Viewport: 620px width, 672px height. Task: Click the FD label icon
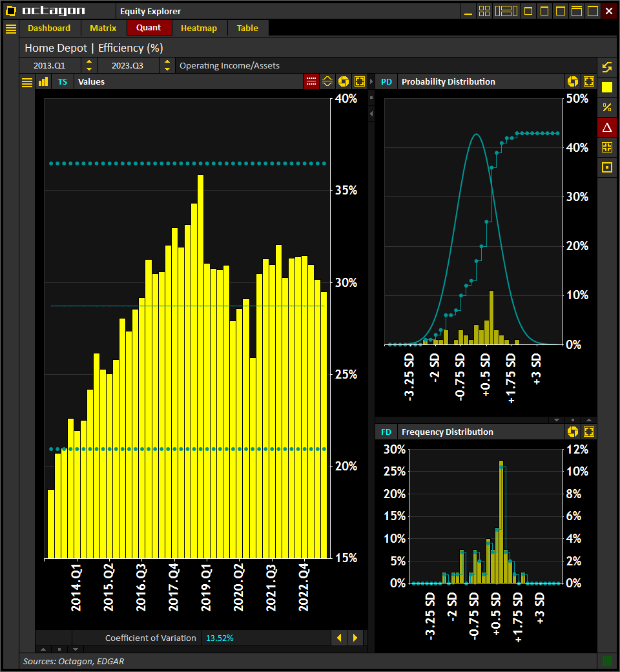[386, 432]
